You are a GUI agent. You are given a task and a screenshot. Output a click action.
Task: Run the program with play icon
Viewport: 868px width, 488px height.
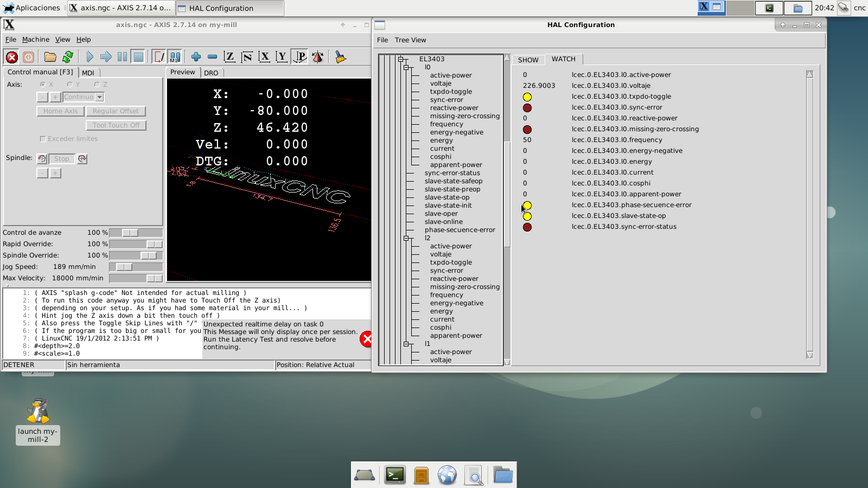coord(90,57)
